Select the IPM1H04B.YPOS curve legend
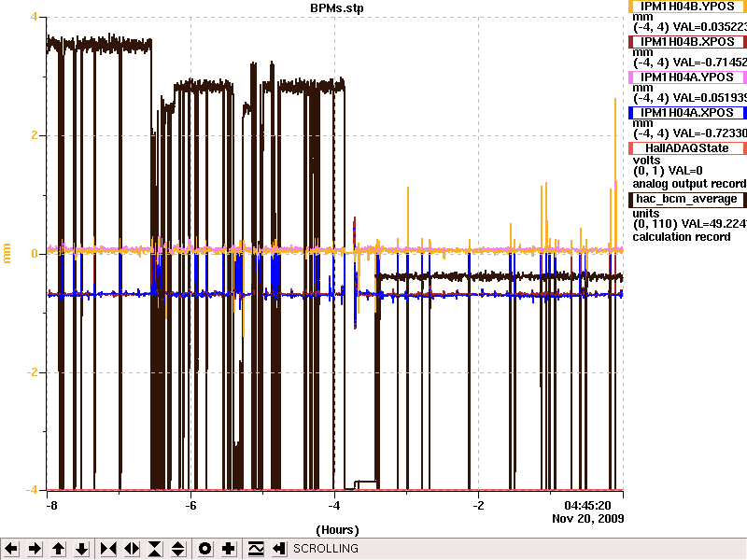Image resolution: width=747 pixels, height=560 pixels. pyautogui.click(x=687, y=7)
